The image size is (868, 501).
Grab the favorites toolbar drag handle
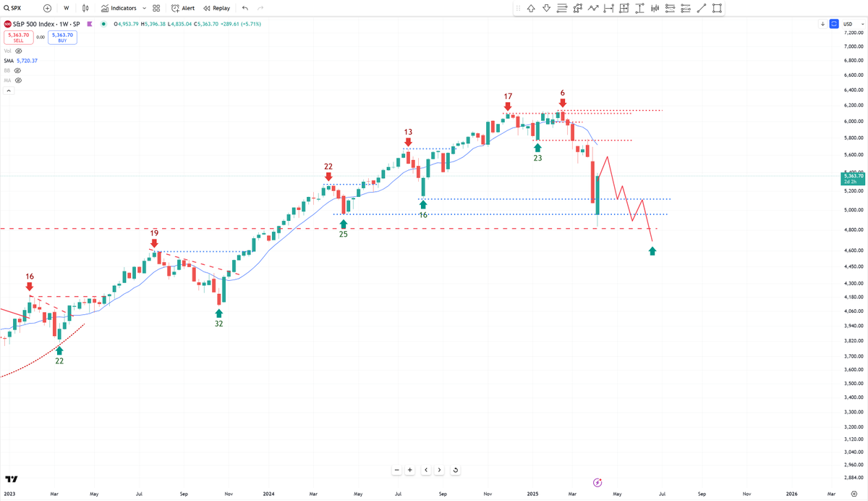518,9
